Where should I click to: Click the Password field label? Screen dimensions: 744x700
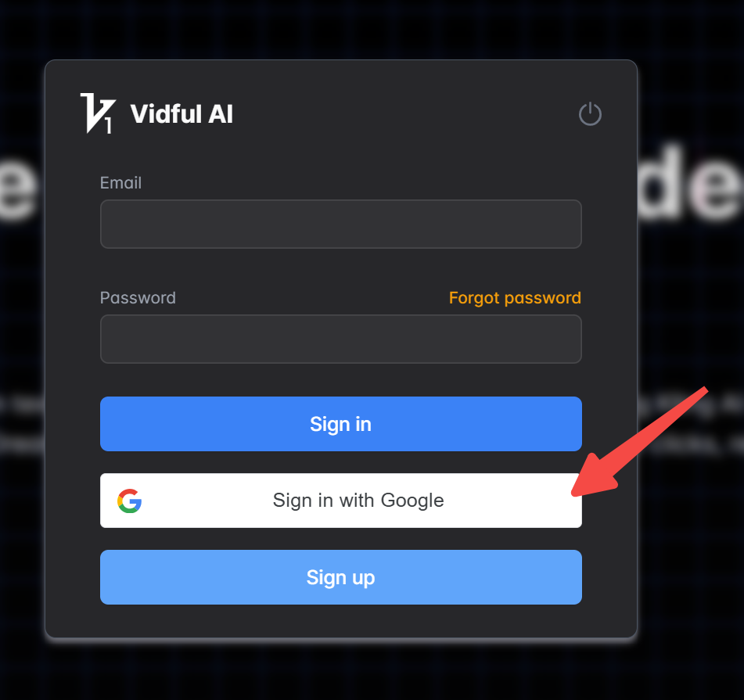(x=138, y=298)
